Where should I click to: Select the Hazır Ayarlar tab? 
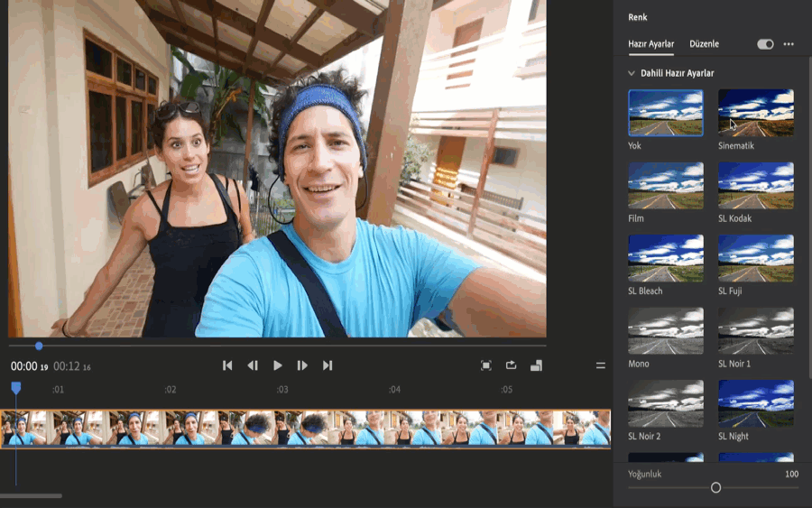tap(651, 44)
